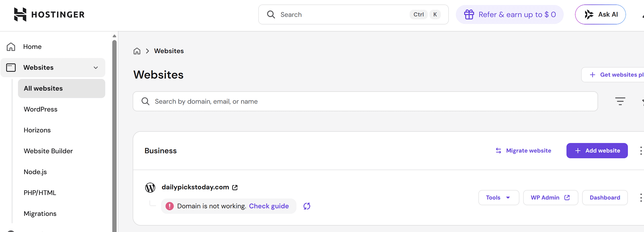Image resolution: width=644 pixels, height=232 pixels.
Task: Click the WP Admin button
Action: tap(550, 198)
